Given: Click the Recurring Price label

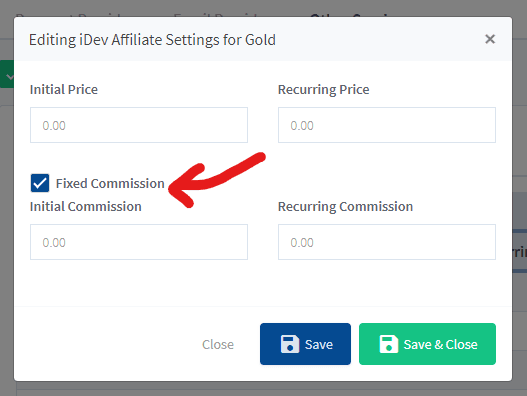Looking at the screenshot, I should point(323,89).
